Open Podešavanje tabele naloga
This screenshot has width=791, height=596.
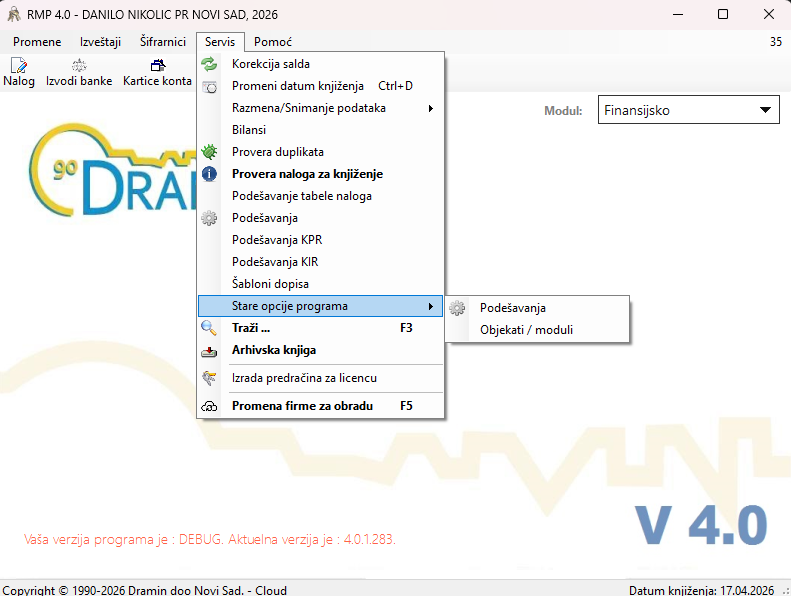click(x=320, y=196)
